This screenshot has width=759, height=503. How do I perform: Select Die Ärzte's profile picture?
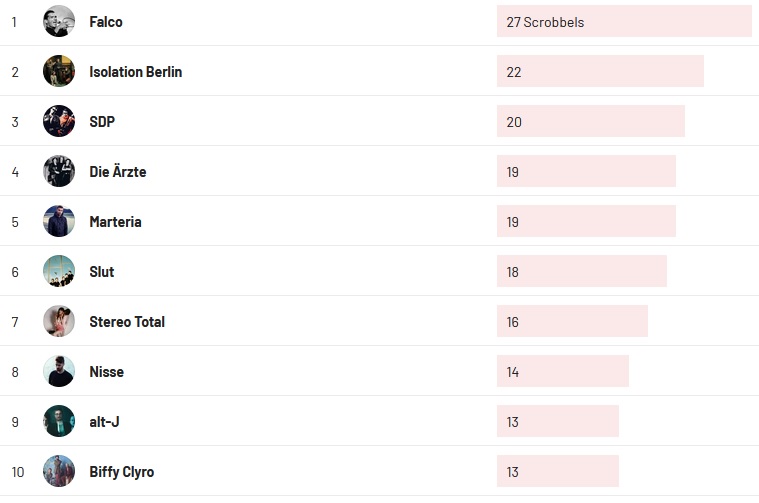pyautogui.click(x=59, y=171)
